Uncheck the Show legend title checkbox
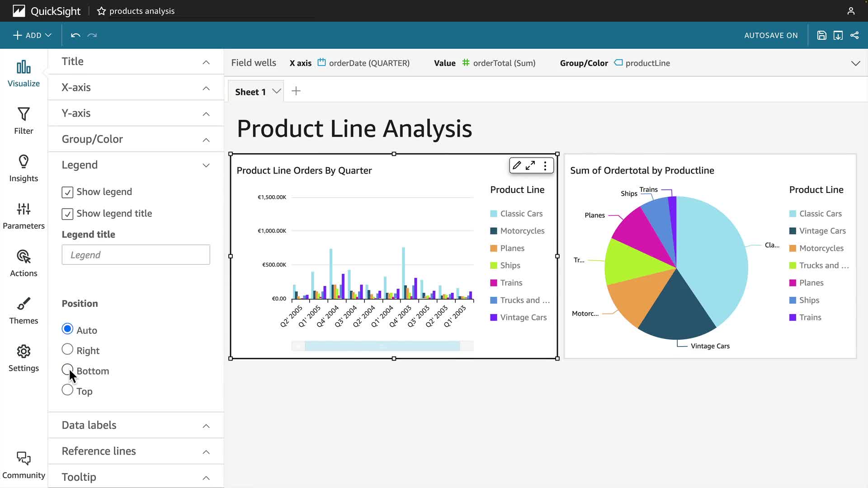 pyautogui.click(x=67, y=214)
